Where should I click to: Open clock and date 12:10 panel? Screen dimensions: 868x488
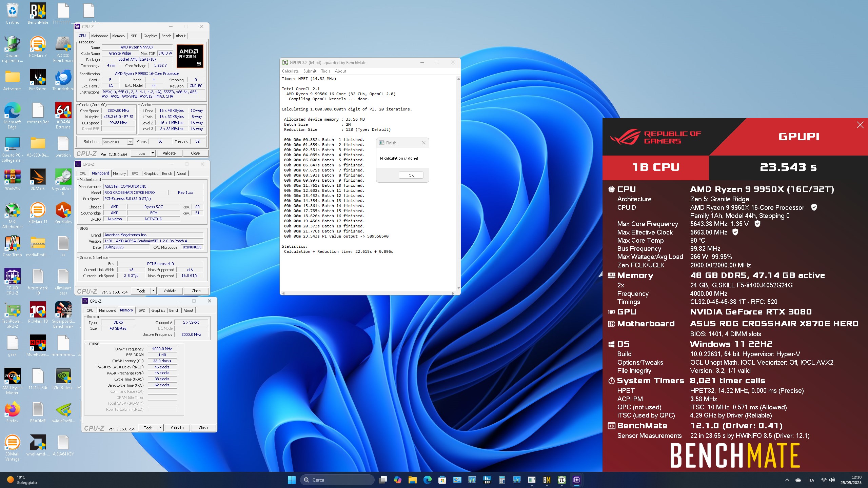coord(851,480)
